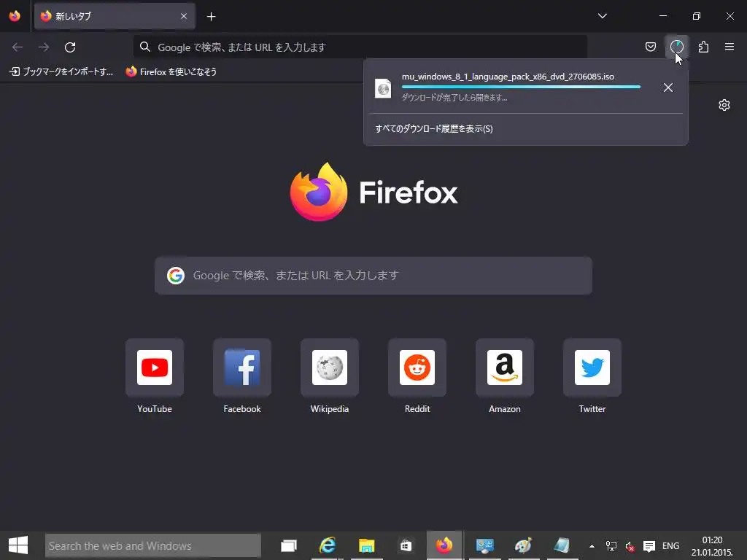Open the Firefox View icon left of the tabs
747x560 pixels.
15,16
